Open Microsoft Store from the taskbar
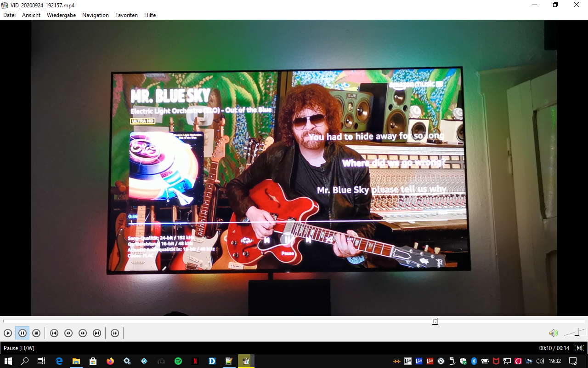 (93, 361)
